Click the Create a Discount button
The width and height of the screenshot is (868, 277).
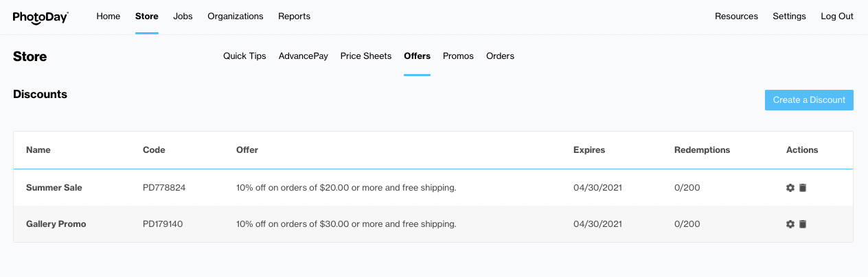coord(809,100)
